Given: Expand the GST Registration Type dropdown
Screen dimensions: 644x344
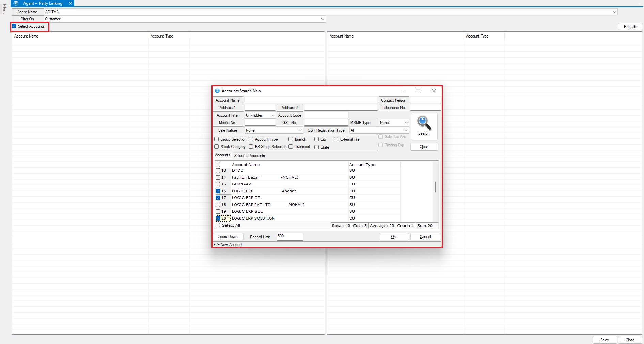Looking at the screenshot, I should pyautogui.click(x=406, y=130).
